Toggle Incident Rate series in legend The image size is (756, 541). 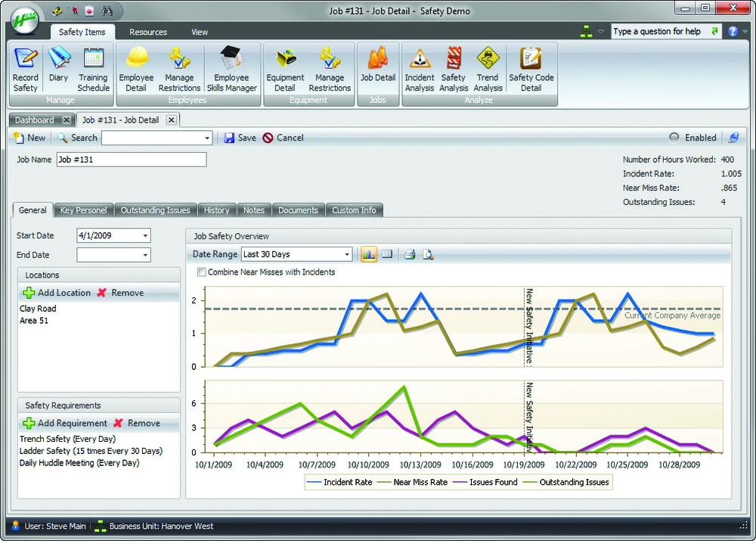[x=339, y=482]
